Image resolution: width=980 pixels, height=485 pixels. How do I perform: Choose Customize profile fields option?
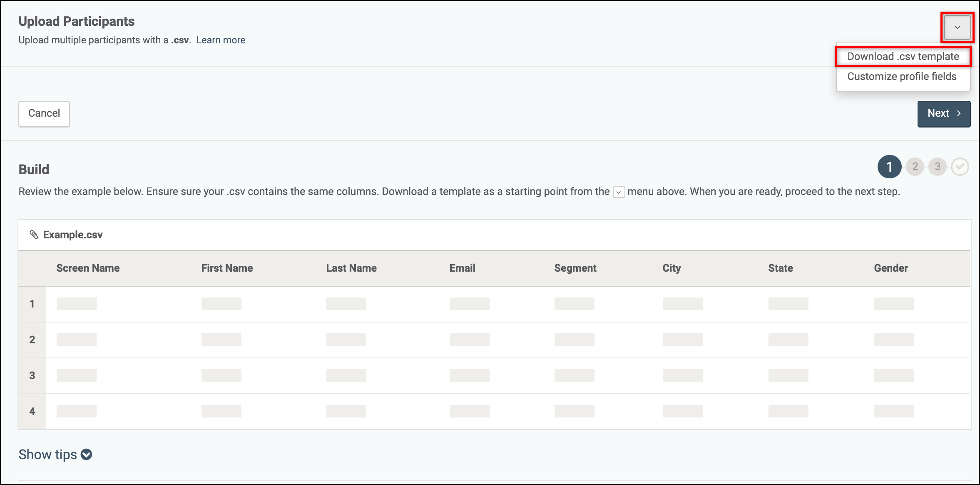pos(902,77)
